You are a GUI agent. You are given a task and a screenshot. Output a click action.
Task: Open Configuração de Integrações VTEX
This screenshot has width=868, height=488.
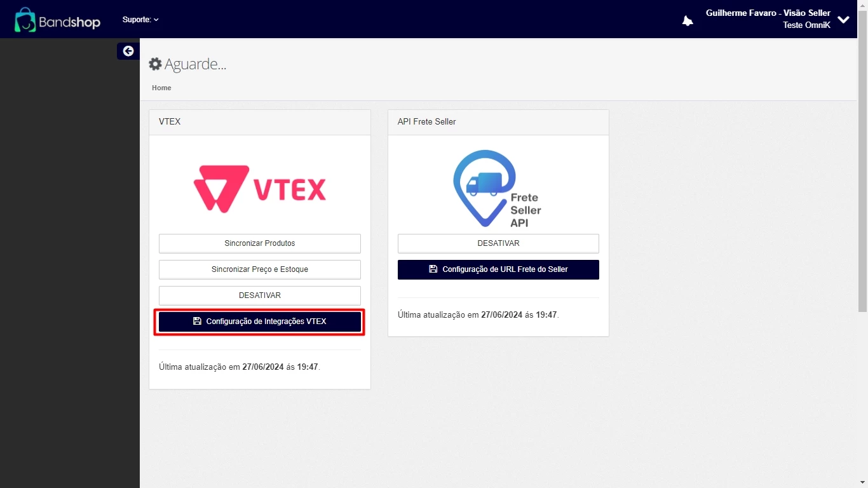pyautogui.click(x=260, y=322)
